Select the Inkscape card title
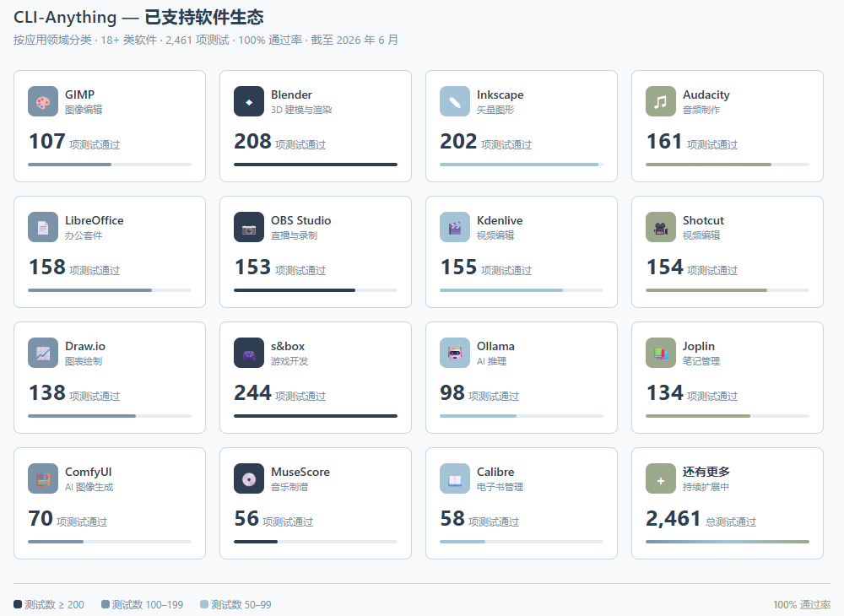Viewport: 844px width, 616px height. (500, 95)
